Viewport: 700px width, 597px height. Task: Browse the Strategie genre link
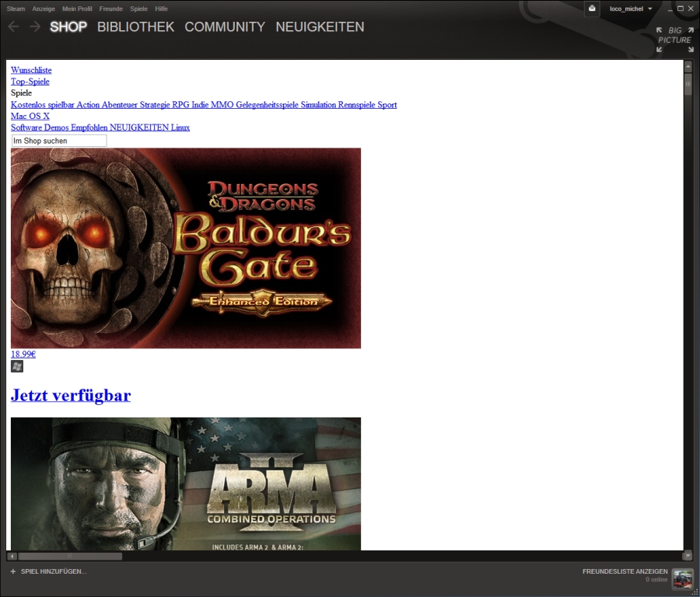(x=155, y=105)
